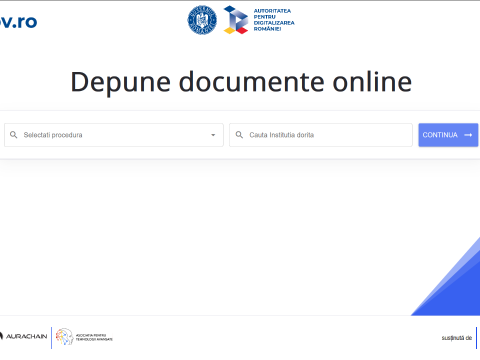Screen dimensions: 480x360
Task: Click the magnifier icon in Cauta Institutia
Action: 239,135
